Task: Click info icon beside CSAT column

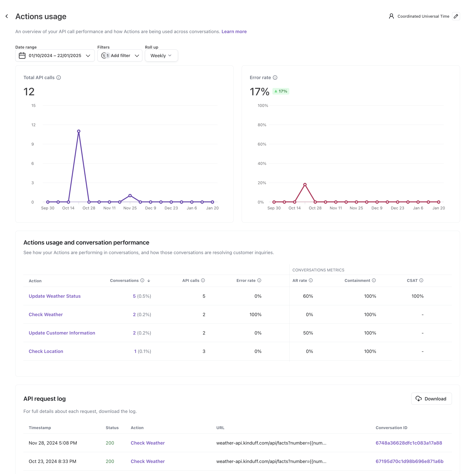Action: tap(422, 280)
